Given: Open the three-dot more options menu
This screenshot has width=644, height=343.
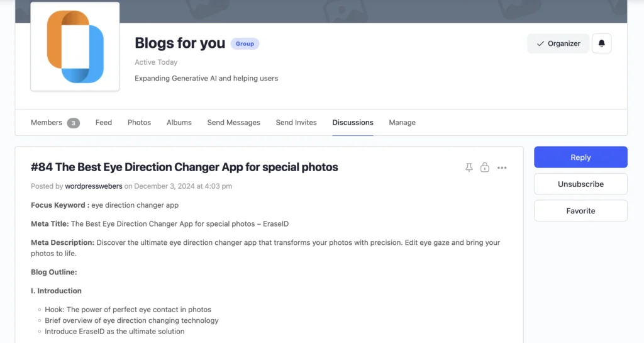Looking at the screenshot, I should point(502,167).
